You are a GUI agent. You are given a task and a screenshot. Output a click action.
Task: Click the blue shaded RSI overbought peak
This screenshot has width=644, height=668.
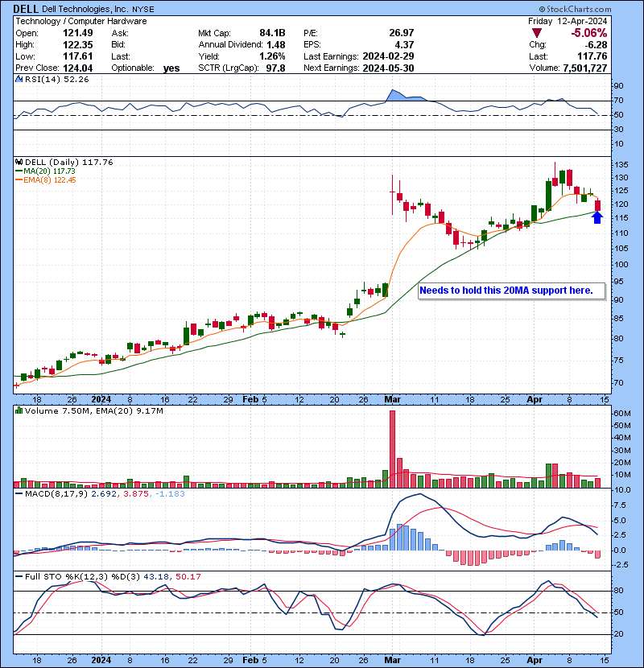pyautogui.click(x=402, y=96)
